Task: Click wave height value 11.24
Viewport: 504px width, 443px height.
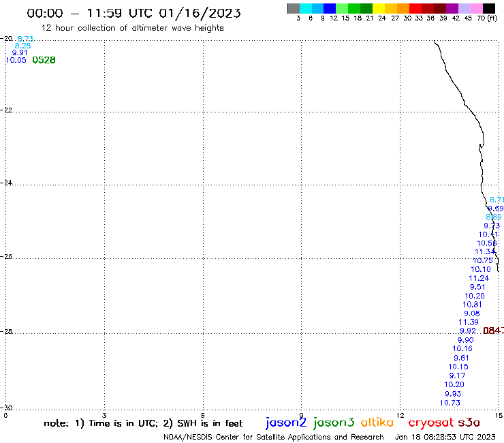Action: (x=479, y=278)
